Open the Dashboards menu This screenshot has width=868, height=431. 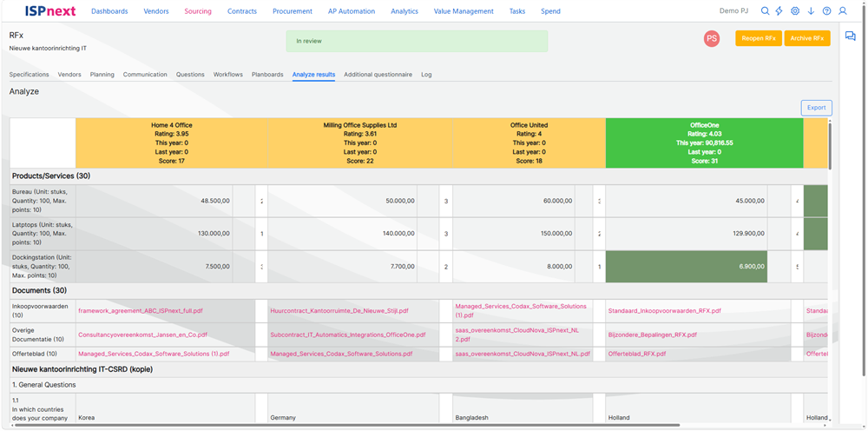pyautogui.click(x=109, y=11)
